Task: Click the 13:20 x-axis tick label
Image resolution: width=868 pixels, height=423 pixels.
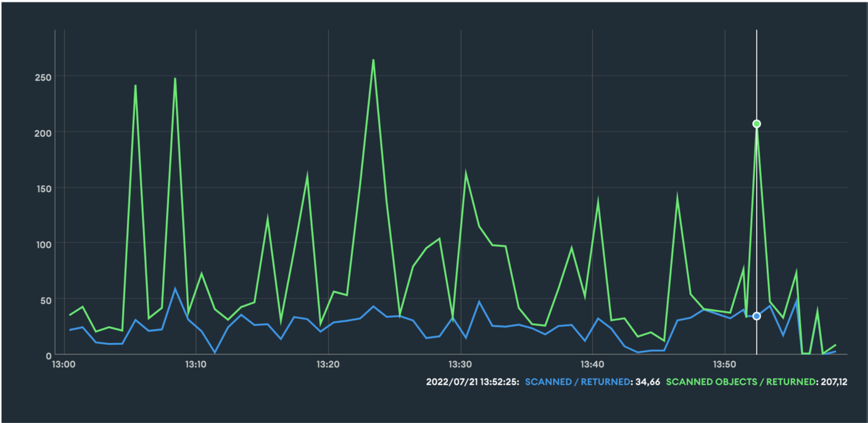Action: pos(328,364)
